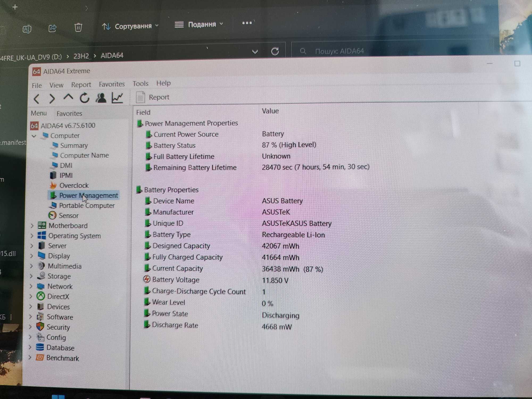The height and width of the screenshot is (399, 532).
Task: Open the View menu
Action: point(56,85)
